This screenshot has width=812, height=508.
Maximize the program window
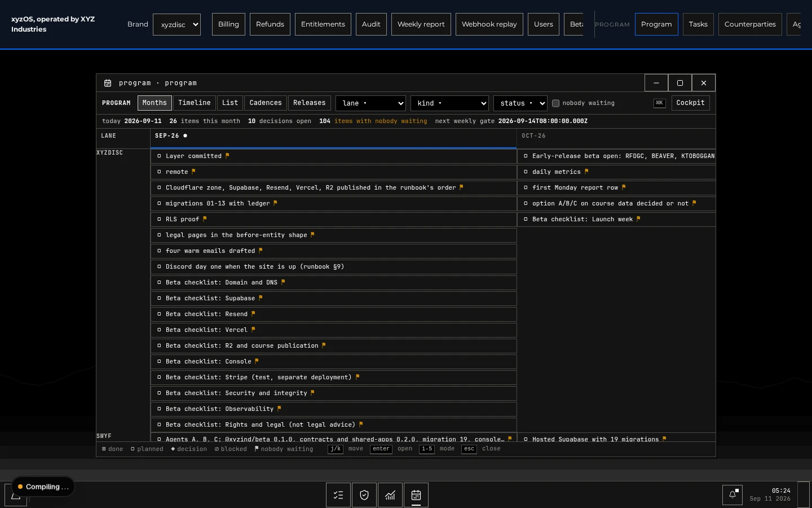[680, 83]
